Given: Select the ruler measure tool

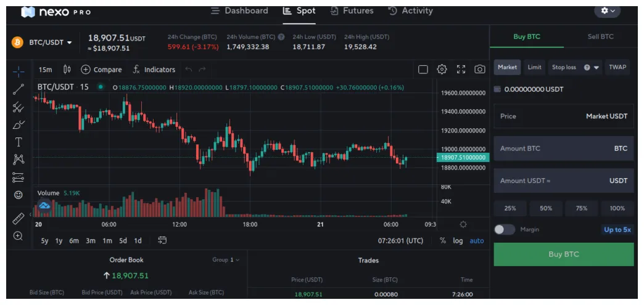Looking at the screenshot, I should pos(19,219).
